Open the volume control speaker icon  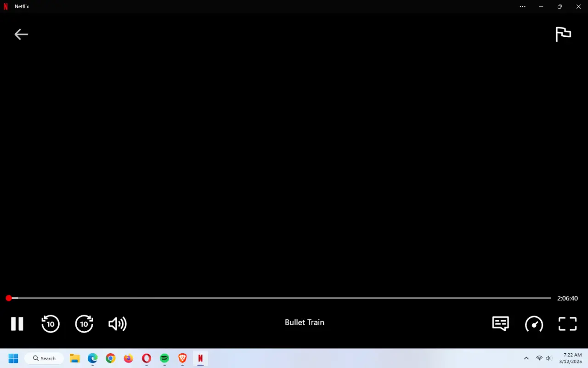click(x=118, y=324)
